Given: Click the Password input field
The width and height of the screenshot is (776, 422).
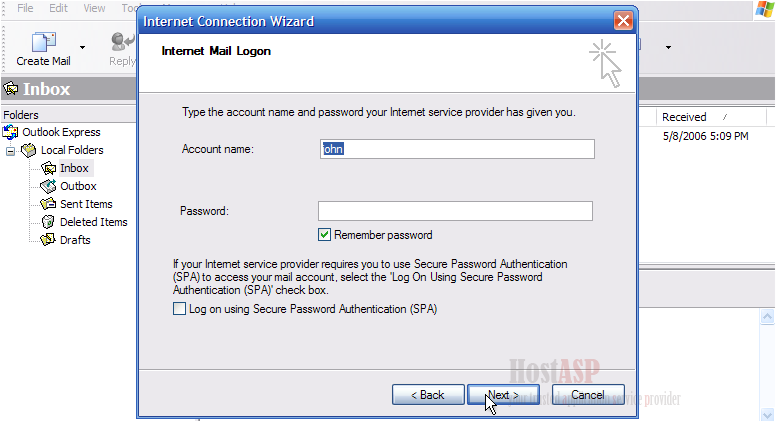Looking at the screenshot, I should [455, 211].
